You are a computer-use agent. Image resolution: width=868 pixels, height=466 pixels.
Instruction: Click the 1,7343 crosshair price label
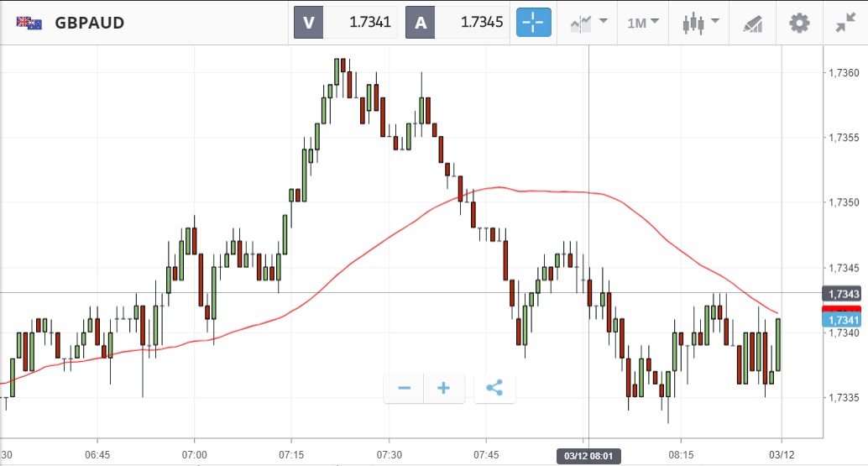click(x=841, y=294)
